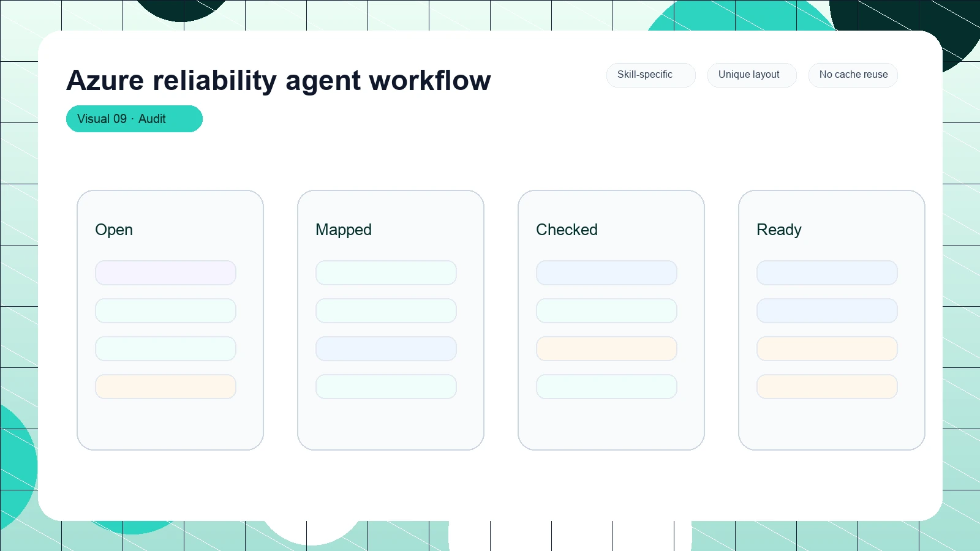Select the Visual 09 · Audit badge
Viewport: 980px width, 551px height.
(x=134, y=119)
